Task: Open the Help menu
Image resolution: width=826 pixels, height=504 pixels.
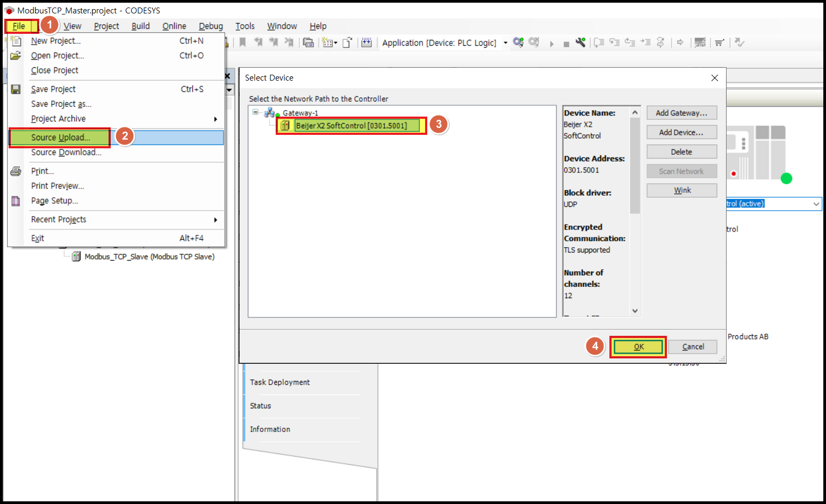Action: [318, 26]
